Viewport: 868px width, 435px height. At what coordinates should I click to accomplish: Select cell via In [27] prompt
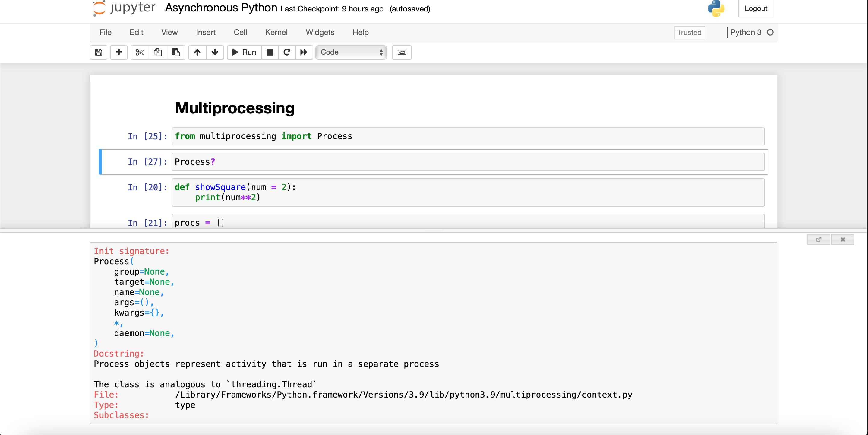(x=148, y=162)
